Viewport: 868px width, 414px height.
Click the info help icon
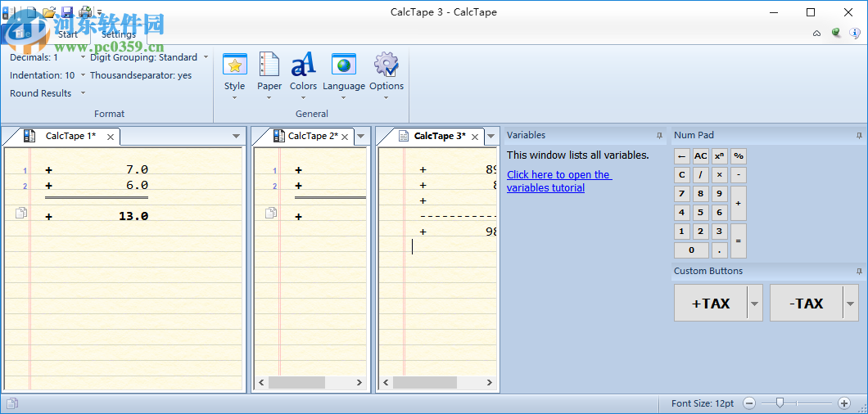855,34
